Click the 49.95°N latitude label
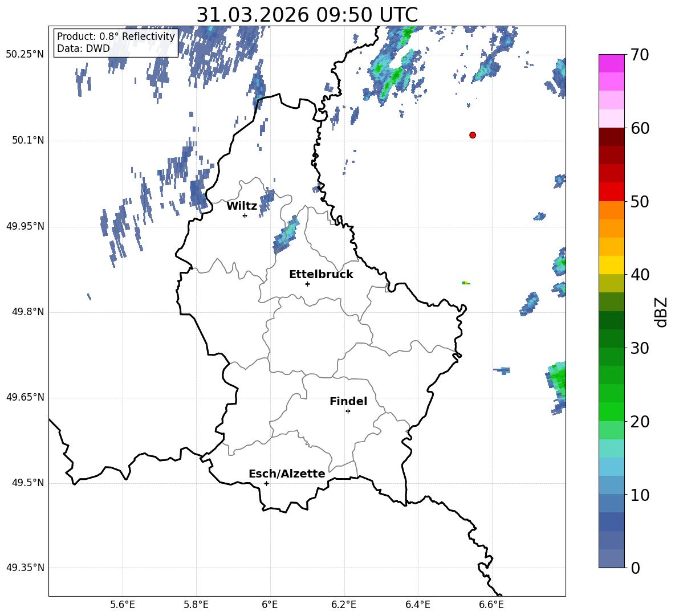 click(25, 226)
